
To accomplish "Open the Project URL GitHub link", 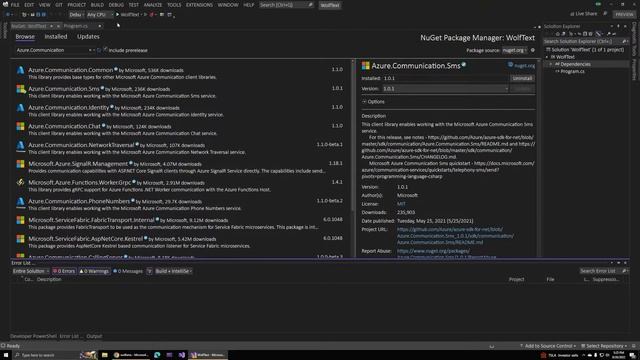I will pyautogui.click(x=455, y=236).
